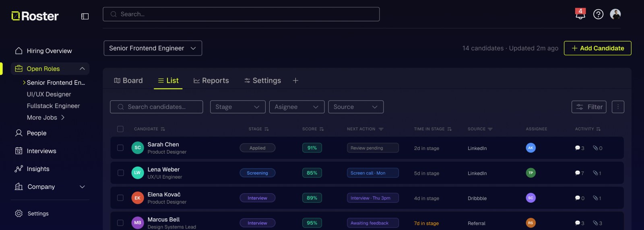
Task: Collapse the Open Roles section
Action: point(82,69)
